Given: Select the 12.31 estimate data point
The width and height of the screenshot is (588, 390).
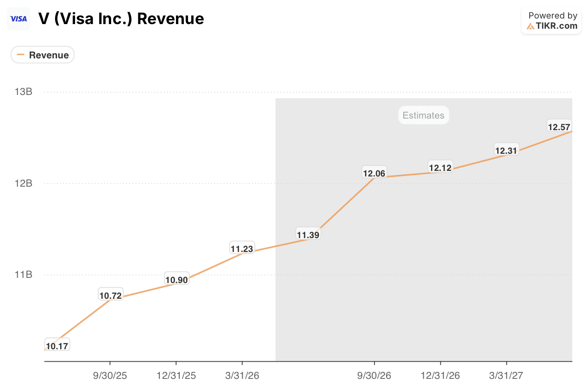Looking at the screenshot, I should click(x=507, y=150).
